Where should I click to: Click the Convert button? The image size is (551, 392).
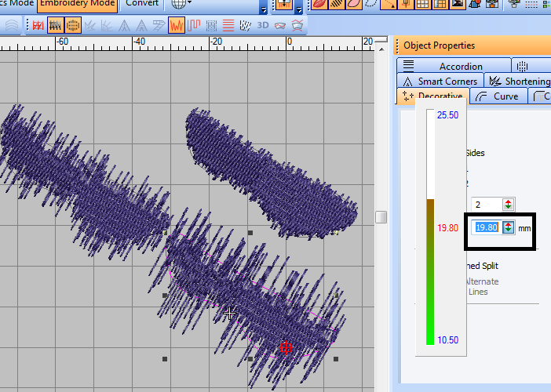pyautogui.click(x=141, y=4)
